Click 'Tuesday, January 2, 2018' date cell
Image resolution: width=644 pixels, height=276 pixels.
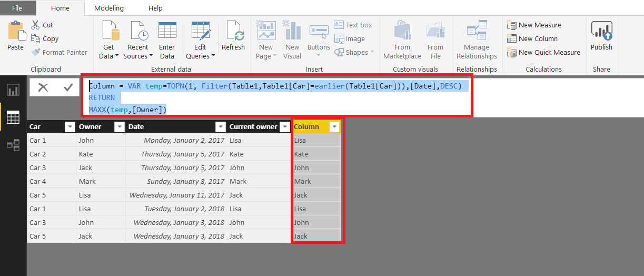(176, 209)
